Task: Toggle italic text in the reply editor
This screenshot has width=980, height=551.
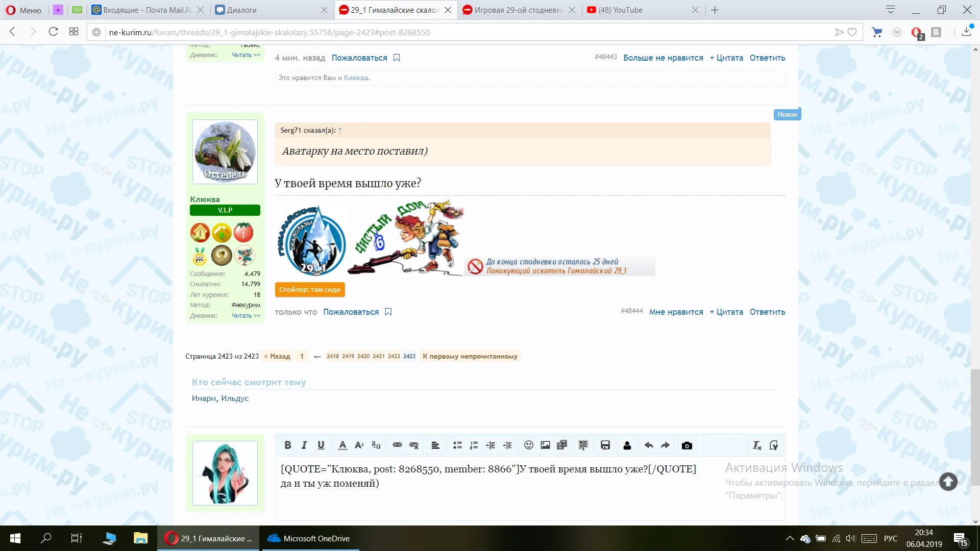Action: coord(304,445)
